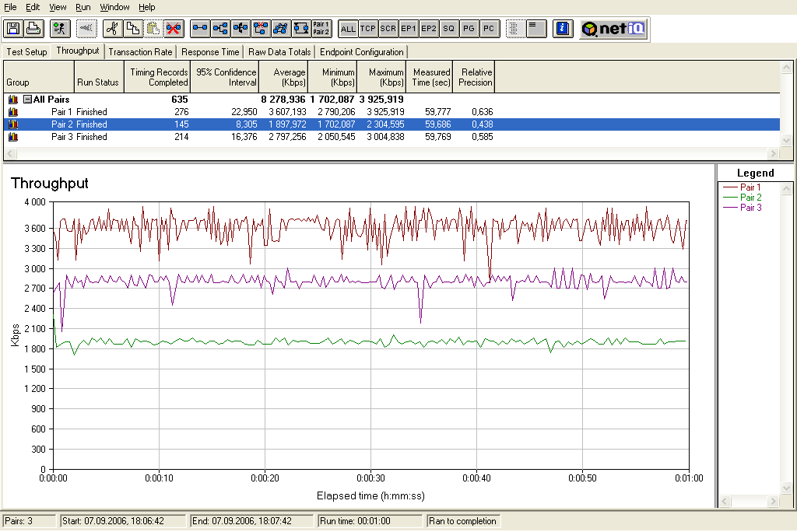Viewport: 797px width, 532px height.
Task: Click the red X Delete icon
Action: 174,29
